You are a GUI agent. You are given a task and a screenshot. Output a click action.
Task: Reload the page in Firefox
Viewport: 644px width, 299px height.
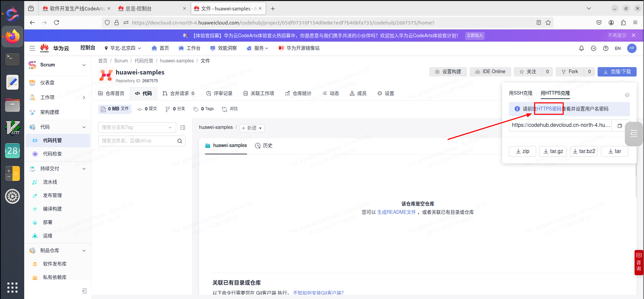(56, 22)
